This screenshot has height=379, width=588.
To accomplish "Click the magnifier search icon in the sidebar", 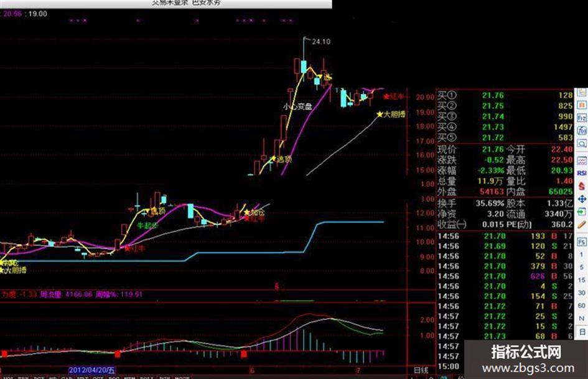I will 582,143.
